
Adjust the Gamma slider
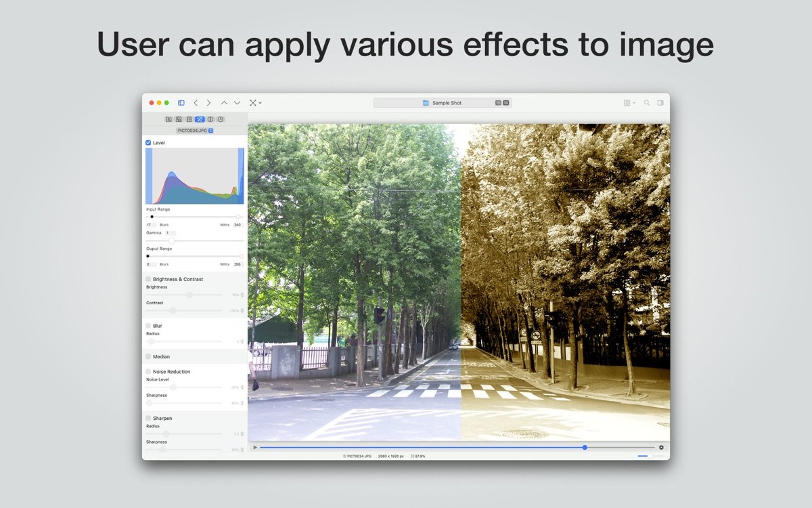click(x=172, y=240)
